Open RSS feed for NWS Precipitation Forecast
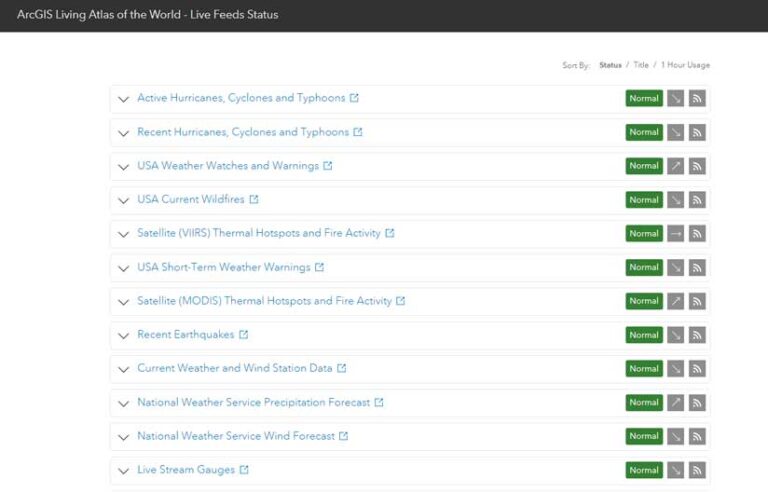 point(697,403)
